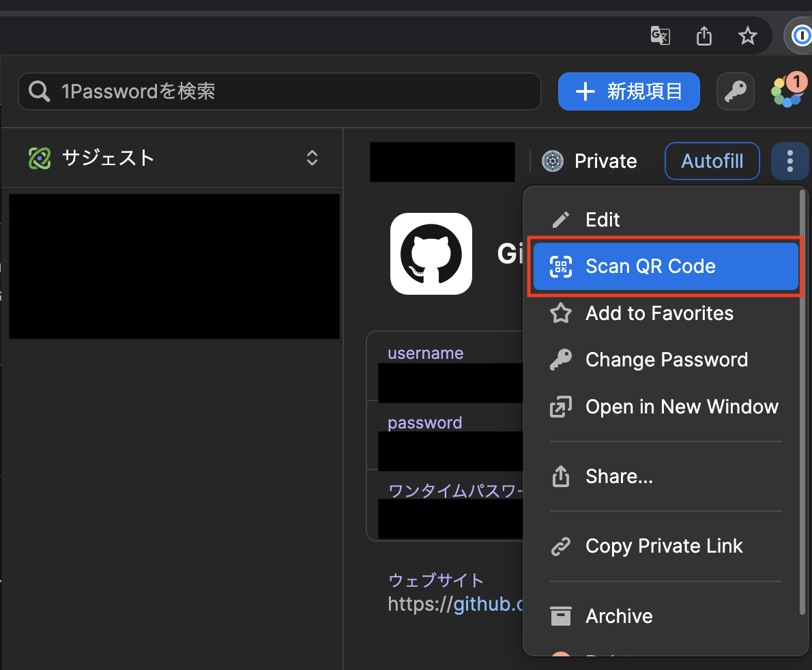
Task: Open the three-dot overflow menu
Action: click(789, 161)
